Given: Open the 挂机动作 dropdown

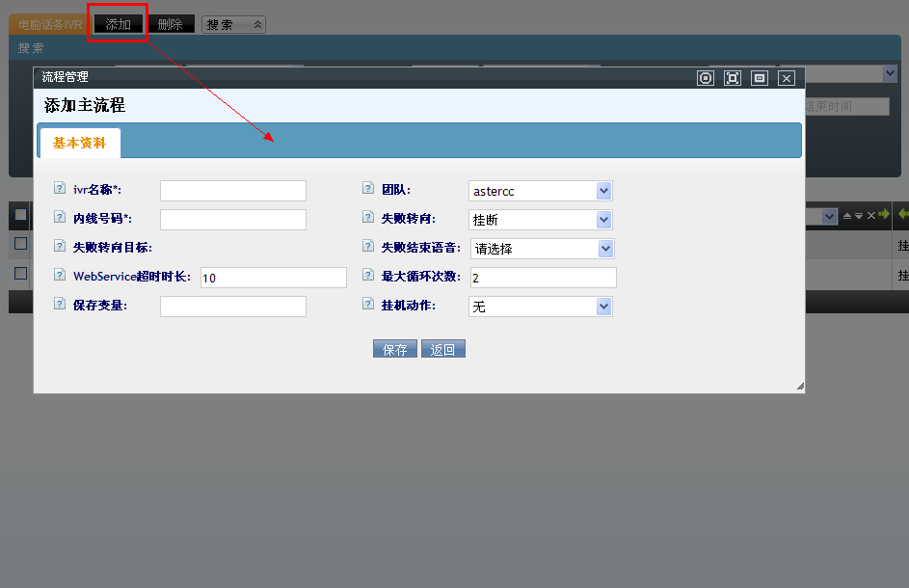Looking at the screenshot, I should 541,307.
